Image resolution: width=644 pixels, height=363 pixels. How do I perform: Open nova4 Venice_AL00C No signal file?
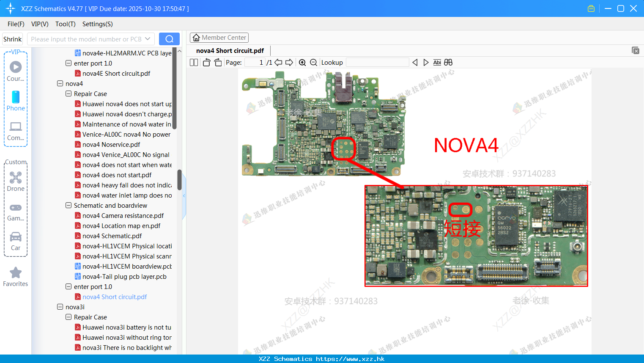(x=126, y=155)
